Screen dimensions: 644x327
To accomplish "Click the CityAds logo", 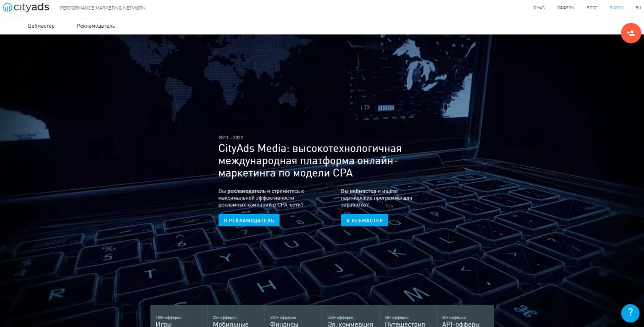I will point(26,8).
